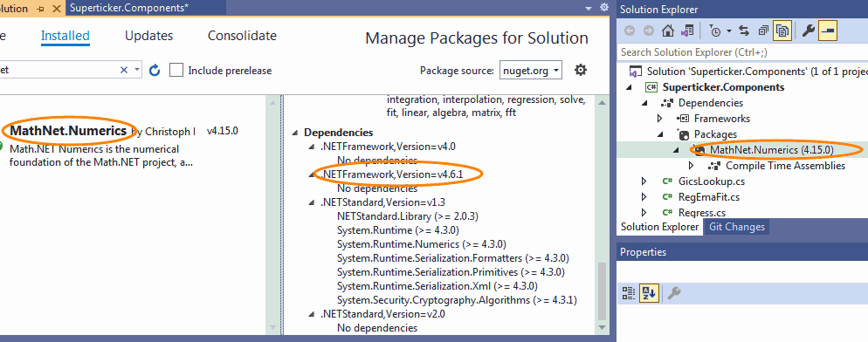Sort properties alphabetically
This screenshot has width=868, height=342.
[x=648, y=293]
